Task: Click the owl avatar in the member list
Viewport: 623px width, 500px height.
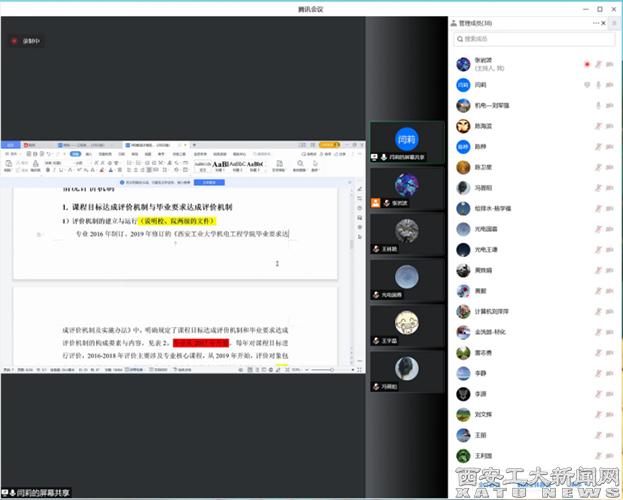Action: (x=463, y=126)
